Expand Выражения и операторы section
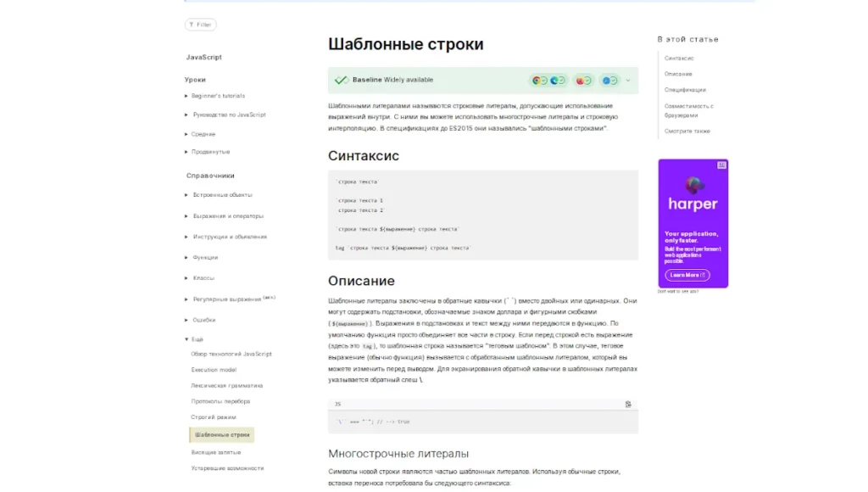The image size is (868, 492). [224, 216]
